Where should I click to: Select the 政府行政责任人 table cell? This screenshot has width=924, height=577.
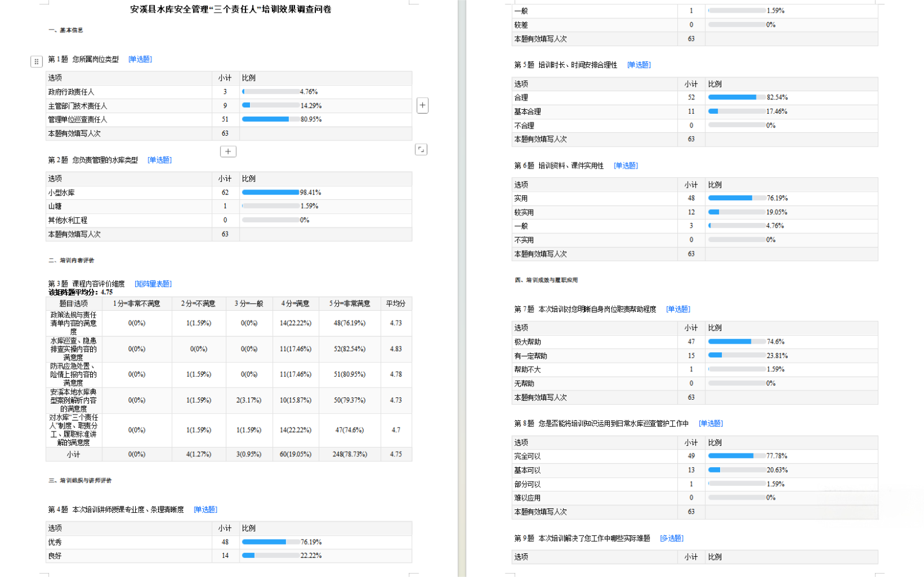tap(71, 92)
